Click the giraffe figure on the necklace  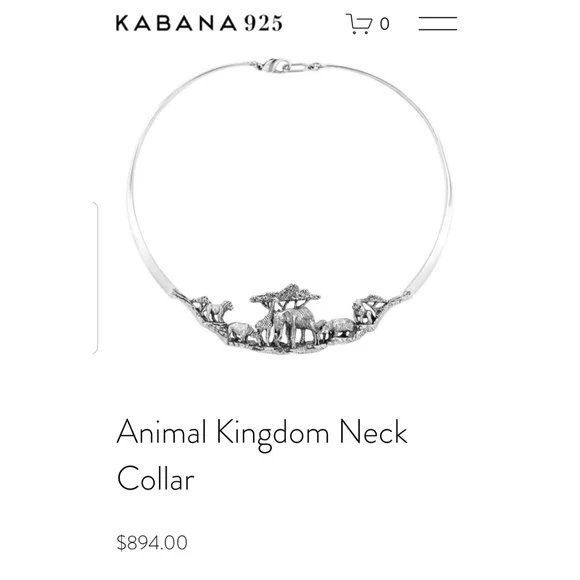[267, 321]
